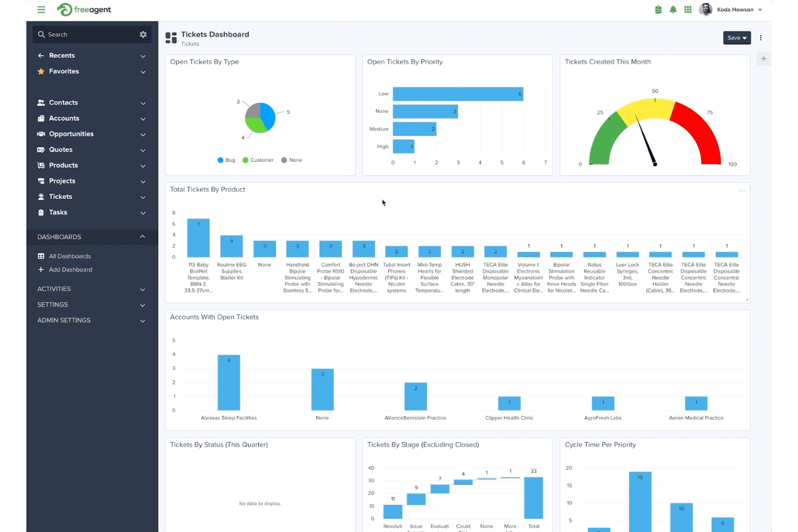
Task: Click the Medium priority bar
Action: tap(415, 129)
